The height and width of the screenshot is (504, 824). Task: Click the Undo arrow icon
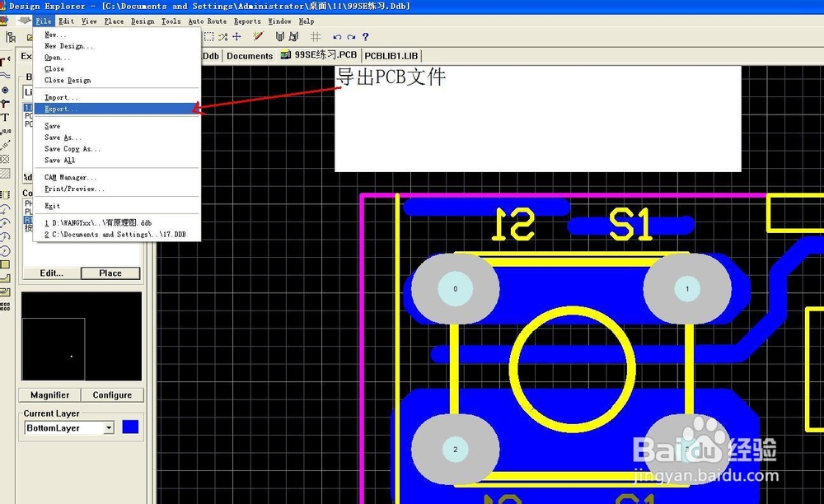pyautogui.click(x=337, y=37)
